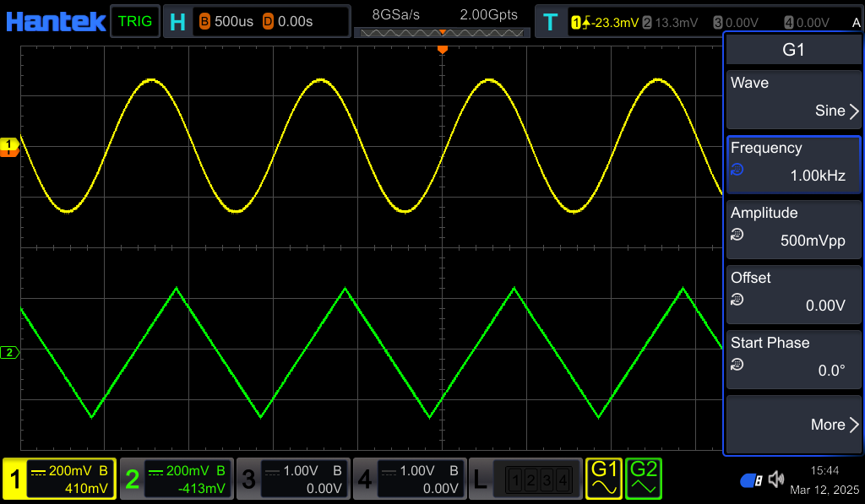Enable channel 3 at 1.00V
The image size is (865, 504).
tap(292, 480)
